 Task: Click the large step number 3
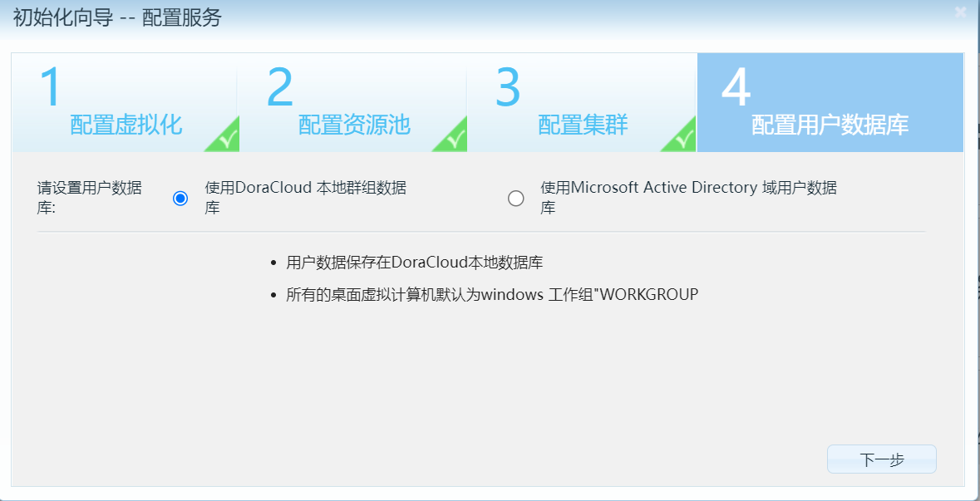[508, 87]
